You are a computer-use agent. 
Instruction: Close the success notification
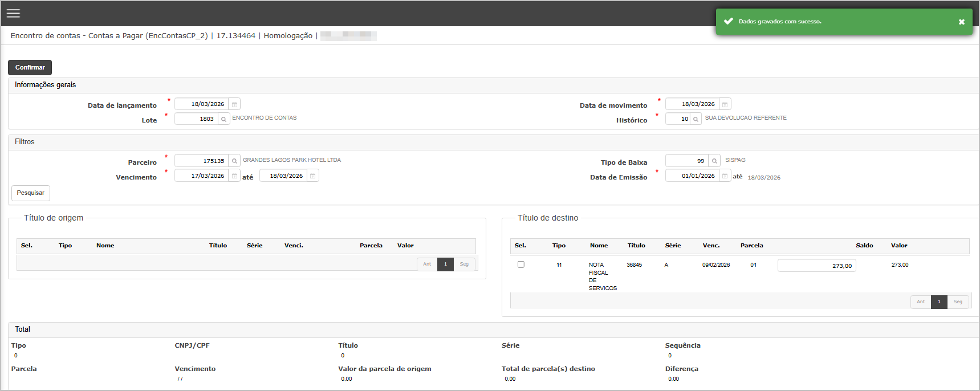coord(961,22)
